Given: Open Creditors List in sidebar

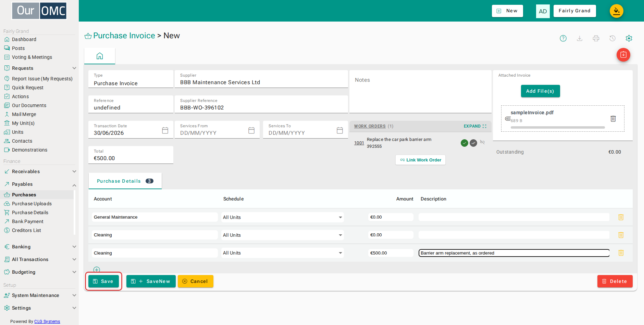Looking at the screenshot, I should coord(26,230).
